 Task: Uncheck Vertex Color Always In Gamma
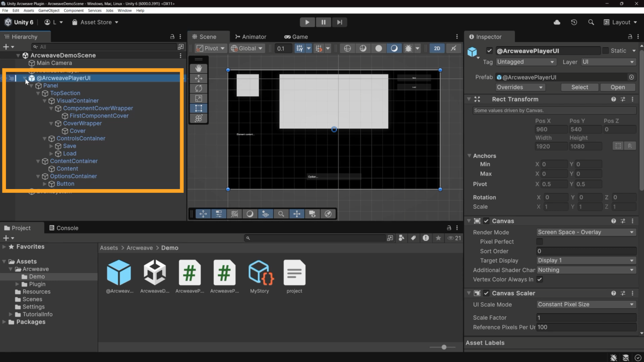(539, 279)
